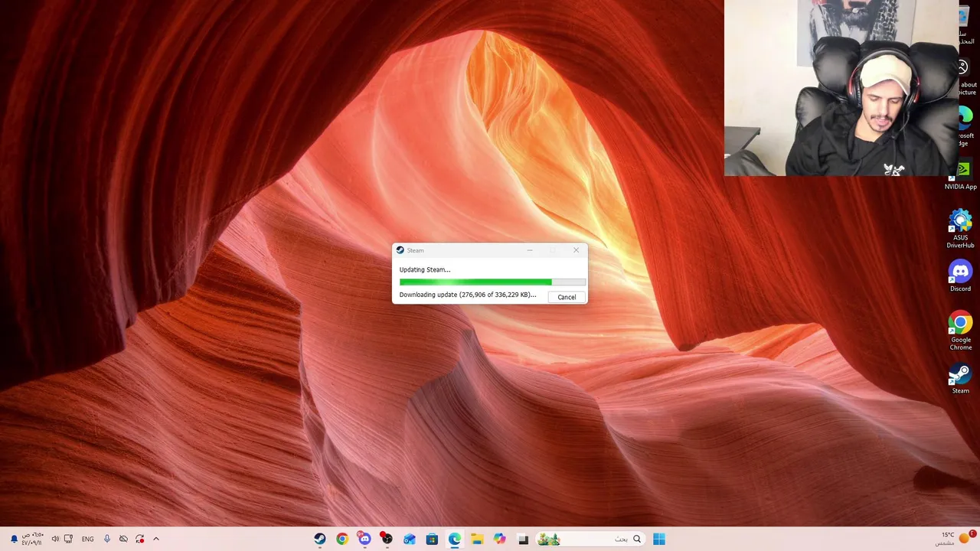Open the Windows Start menu
Screen dimensions: 980x551
(659, 539)
